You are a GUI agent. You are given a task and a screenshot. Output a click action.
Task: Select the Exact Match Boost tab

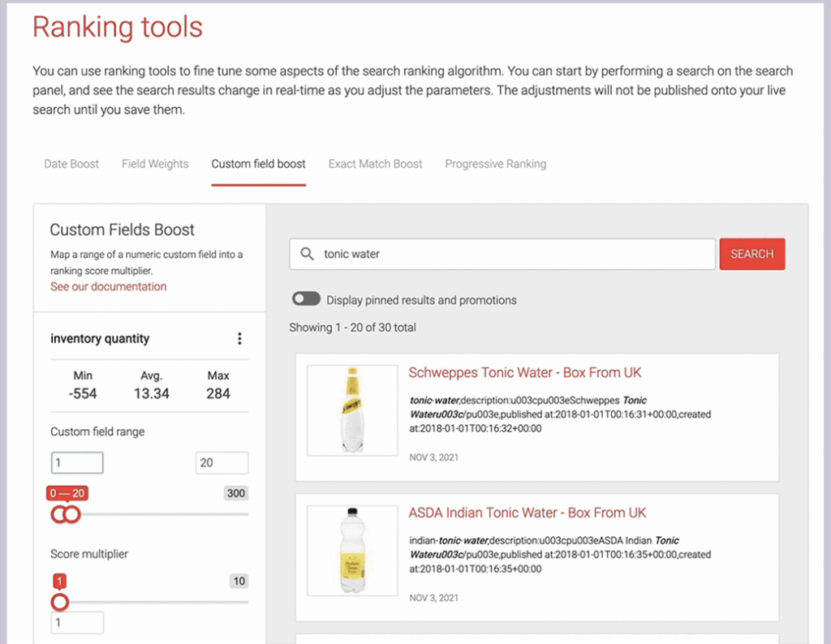(375, 164)
